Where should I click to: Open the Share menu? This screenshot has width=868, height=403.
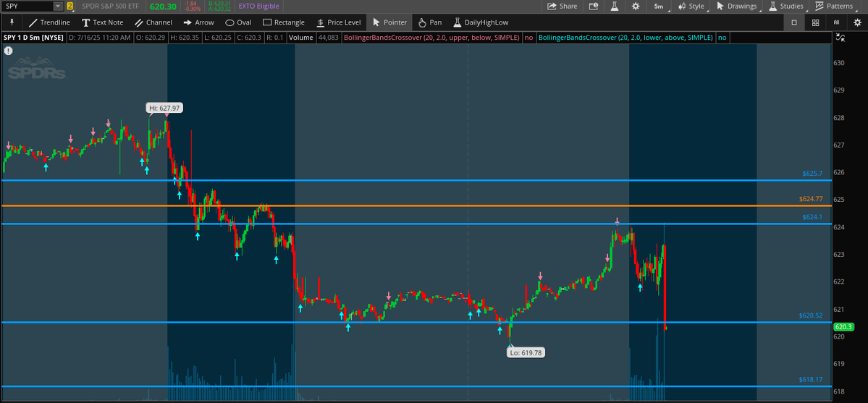[562, 6]
